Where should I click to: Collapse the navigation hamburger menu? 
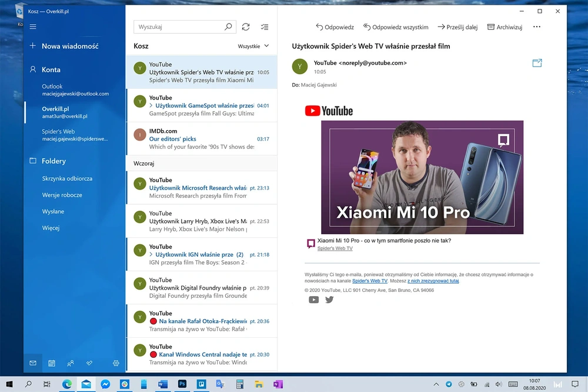33,26
